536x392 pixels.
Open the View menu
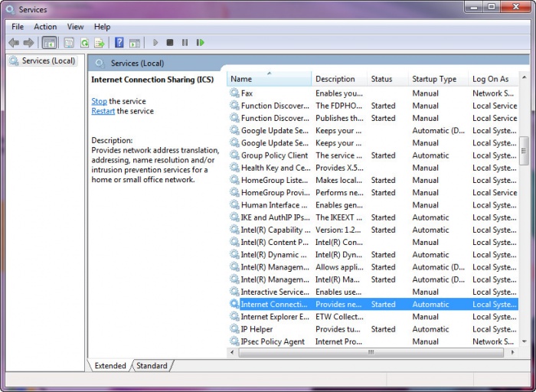(x=75, y=27)
